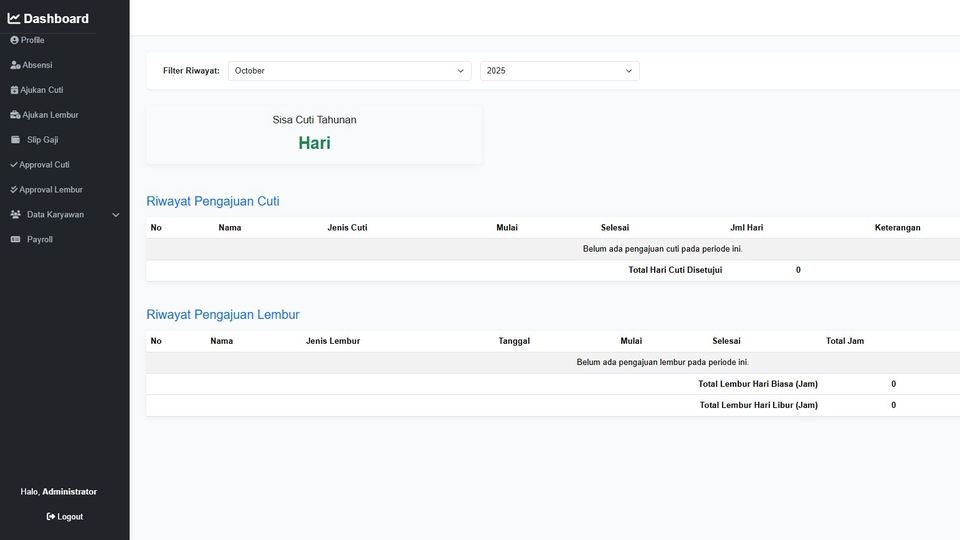Click the Jenis Lembur column header
This screenshot has width=960, height=540.
[x=333, y=341]
